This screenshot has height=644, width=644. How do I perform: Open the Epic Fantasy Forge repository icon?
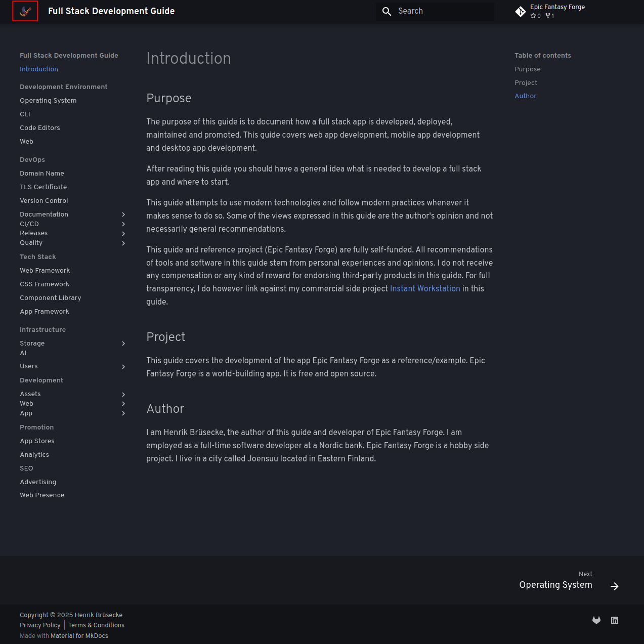point(521,12)
